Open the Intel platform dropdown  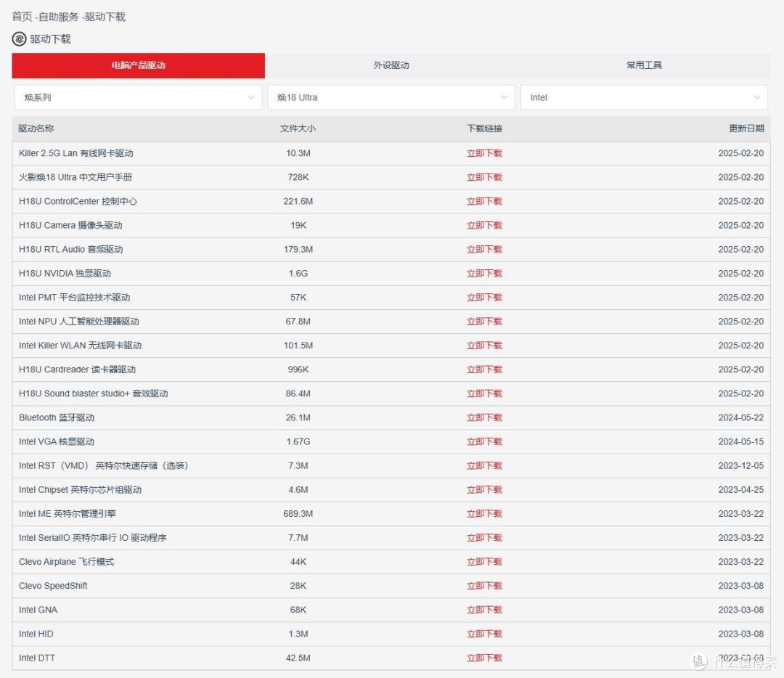(x=643, y=97)
